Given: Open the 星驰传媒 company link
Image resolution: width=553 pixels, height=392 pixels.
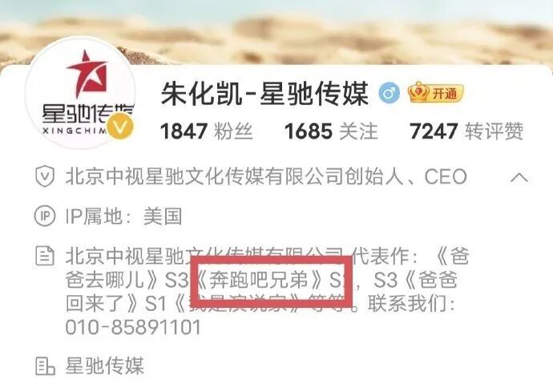Looking at the screenshot, I should pyautogui.click(x=105, y=366).
